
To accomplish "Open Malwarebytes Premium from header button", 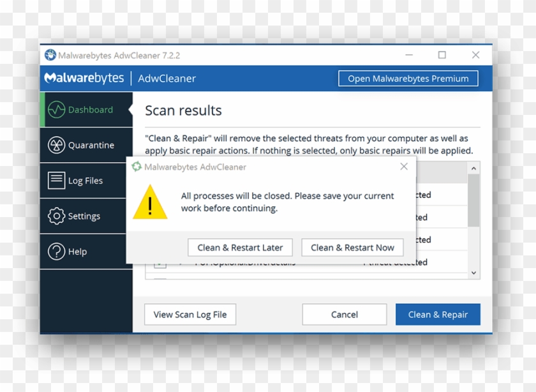I will click(x=408, y=79).
